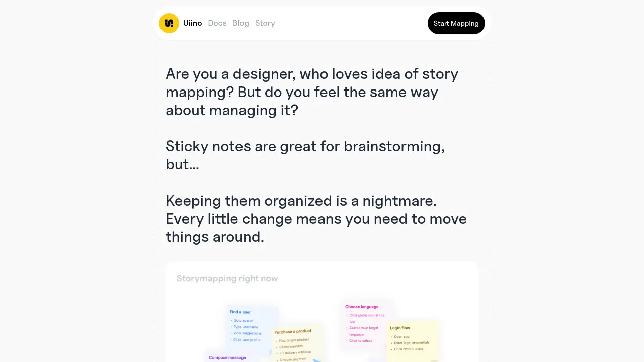The image size is (644, 362).
Task: Select the blue 'Find a user' sticky note
Action: 252,326
